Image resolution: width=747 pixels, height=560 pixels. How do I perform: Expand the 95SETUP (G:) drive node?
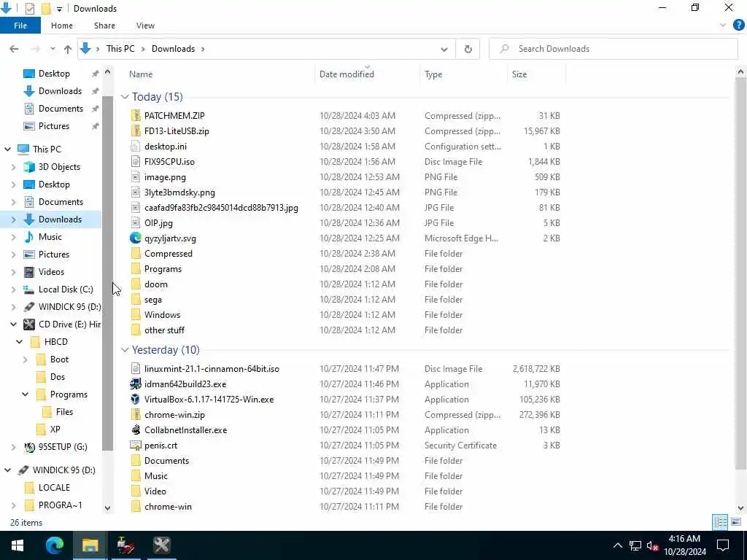point(13,447)
